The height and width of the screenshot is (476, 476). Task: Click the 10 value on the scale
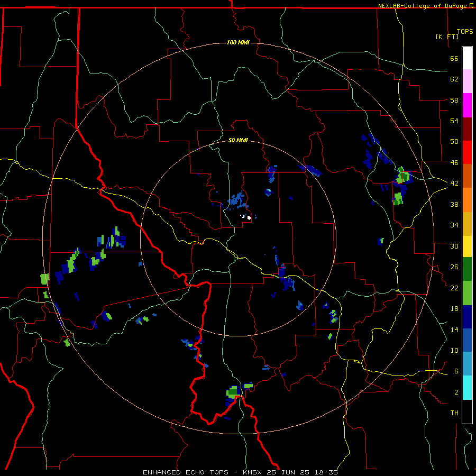[454, 350]
